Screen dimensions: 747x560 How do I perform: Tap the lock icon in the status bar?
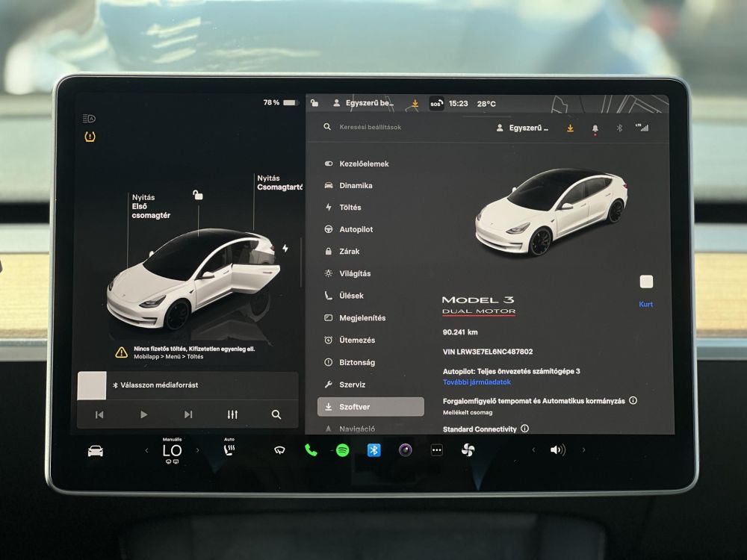(x=314, y=102)
